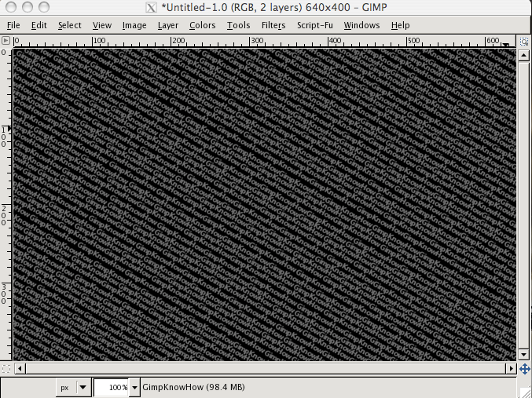Screen dimensions: 532x398
Task: Click the GimpKnowHow (98.4 MB) status text
Action: point(193,387)
